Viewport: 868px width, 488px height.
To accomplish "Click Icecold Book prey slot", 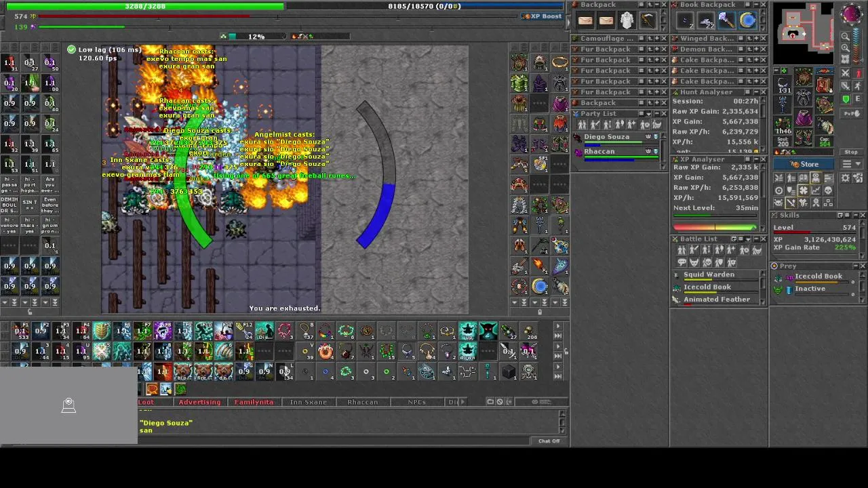I will [814, 277].
